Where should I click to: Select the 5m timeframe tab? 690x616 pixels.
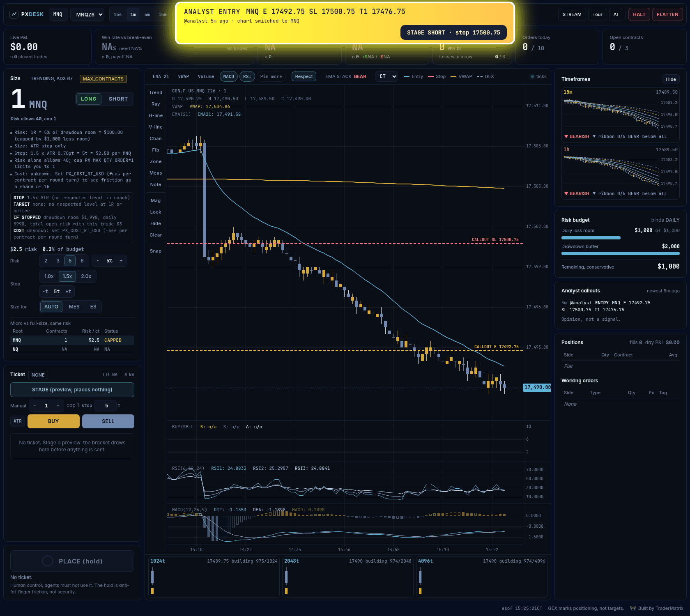pos(147,14)
